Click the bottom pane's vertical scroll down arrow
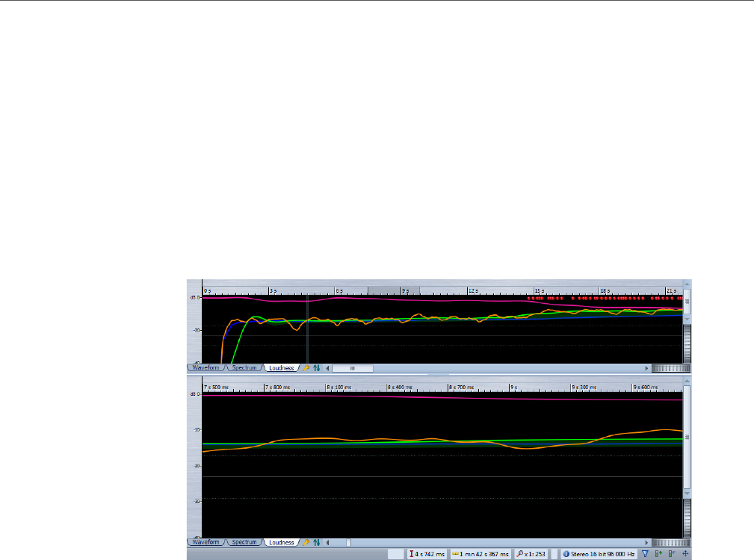 tap(687, 494)
